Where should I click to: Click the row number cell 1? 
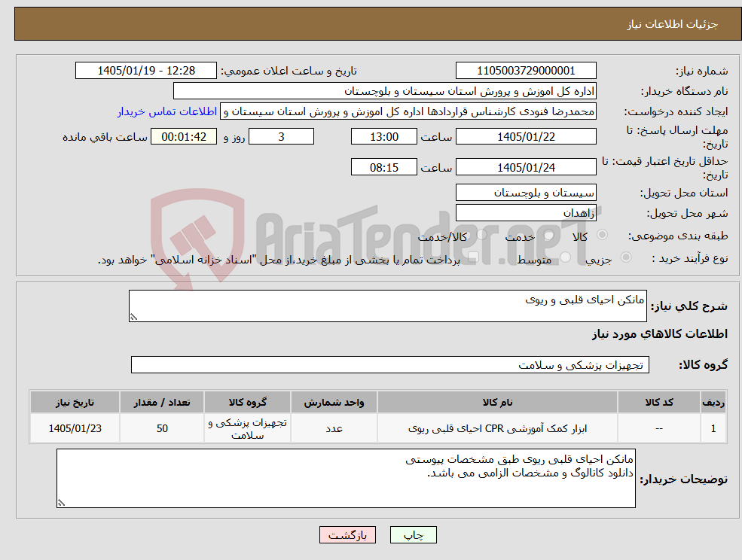tap(713, 428)
